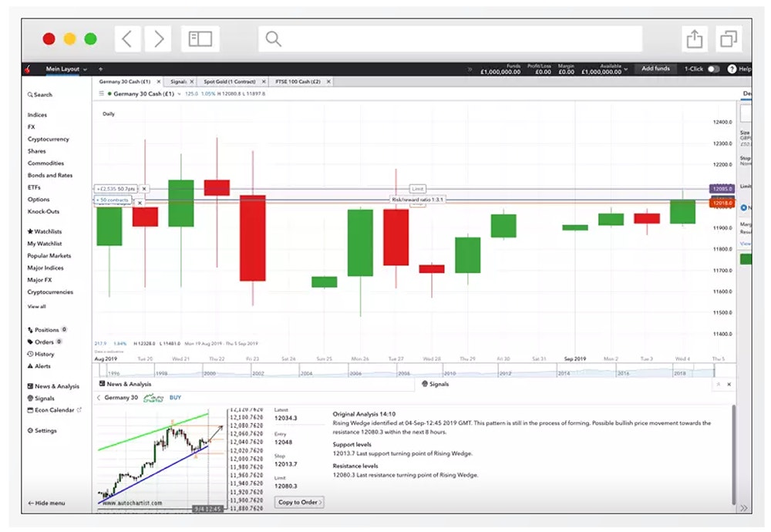The image size is (771, 532).
Task: Open Alerts using the warning triangle icon
Action: (29, 366)
